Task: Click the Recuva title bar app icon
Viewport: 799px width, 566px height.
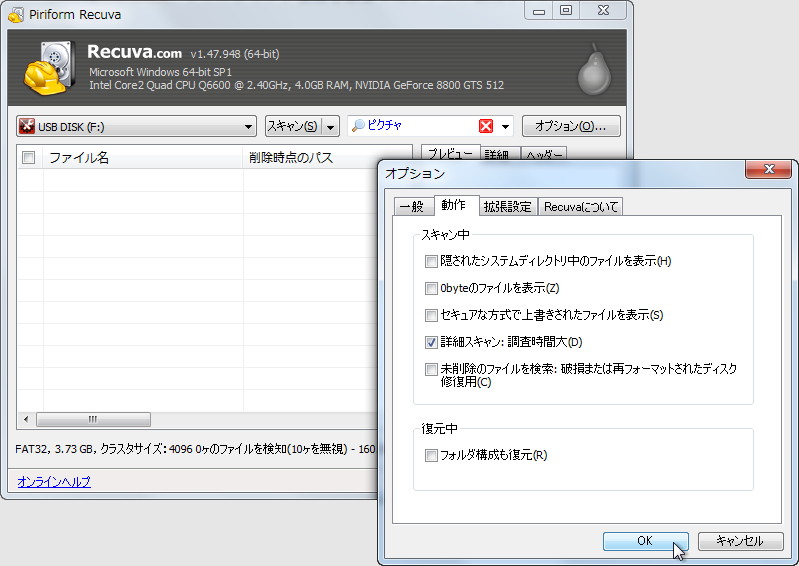Action: (16, 14)
